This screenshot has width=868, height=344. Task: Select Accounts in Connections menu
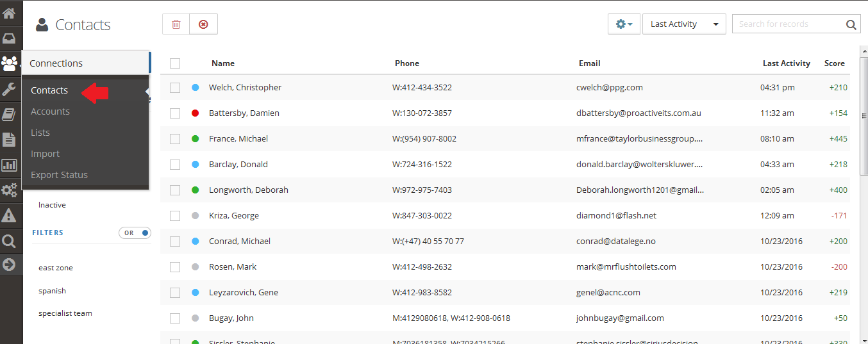pyautogui.click(x=50, y=111)
